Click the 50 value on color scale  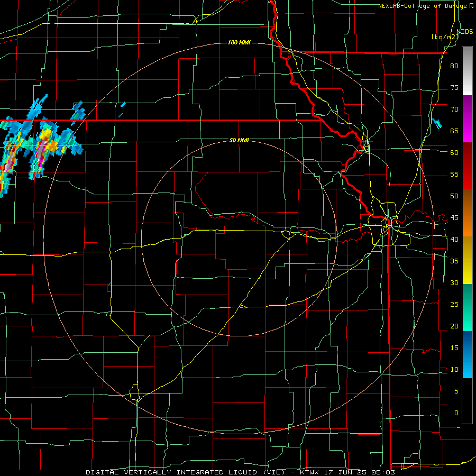(454, 196)
